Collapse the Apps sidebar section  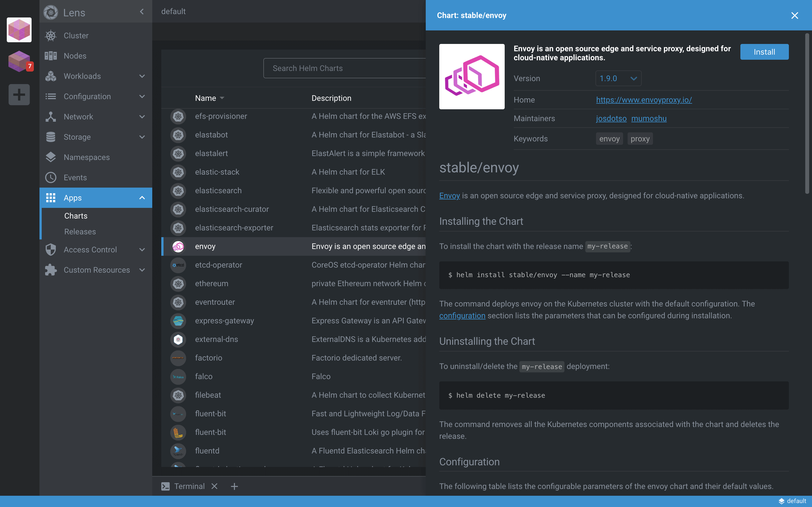[142, 198]
